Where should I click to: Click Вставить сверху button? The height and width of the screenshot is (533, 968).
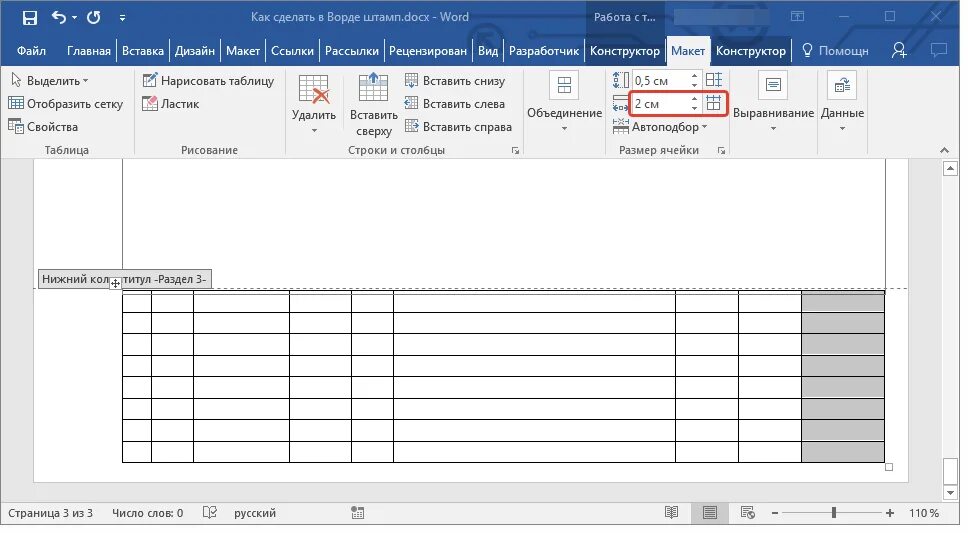pyautogui.click(x=373, y=104)
